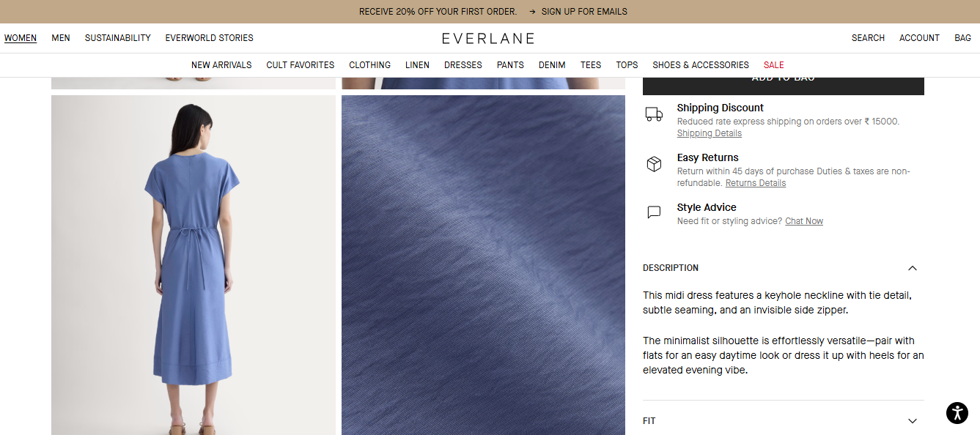
Task: Click the shipping truck icon
Action: tap(654, 114)
